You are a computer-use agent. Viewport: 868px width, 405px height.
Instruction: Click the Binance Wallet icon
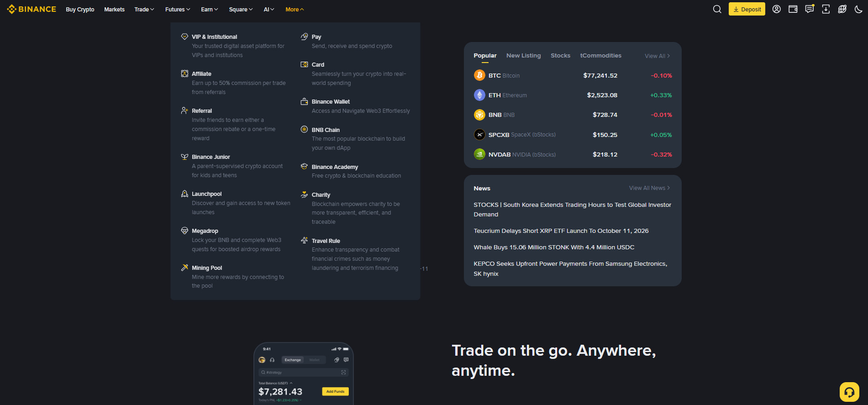point(304,101)
